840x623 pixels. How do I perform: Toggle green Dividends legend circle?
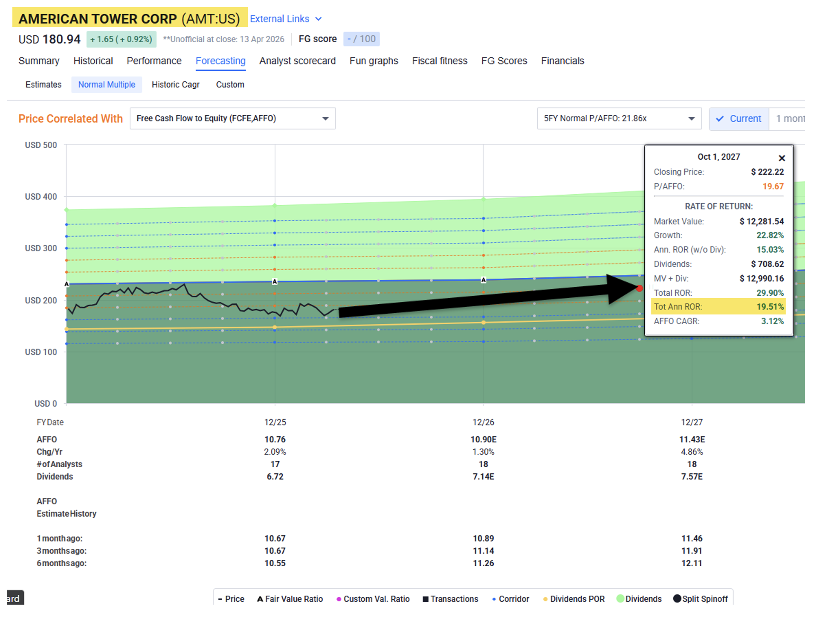click(620, 599)
